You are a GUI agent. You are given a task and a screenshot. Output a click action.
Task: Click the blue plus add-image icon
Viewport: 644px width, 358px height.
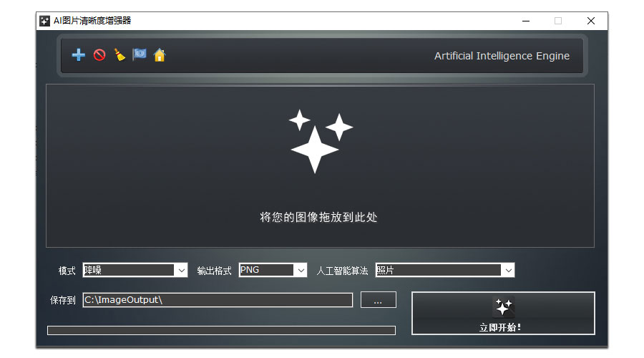click(78, 54)
